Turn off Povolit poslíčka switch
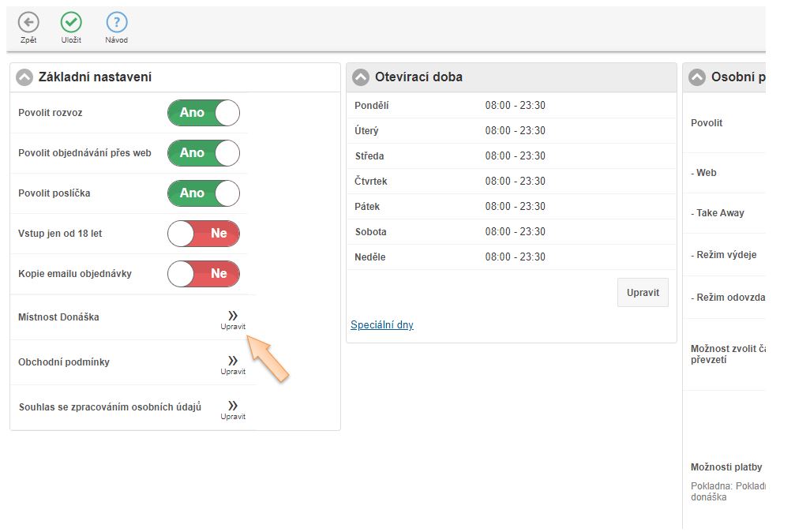Screen dimensions: 795x532 coord(204,193)
